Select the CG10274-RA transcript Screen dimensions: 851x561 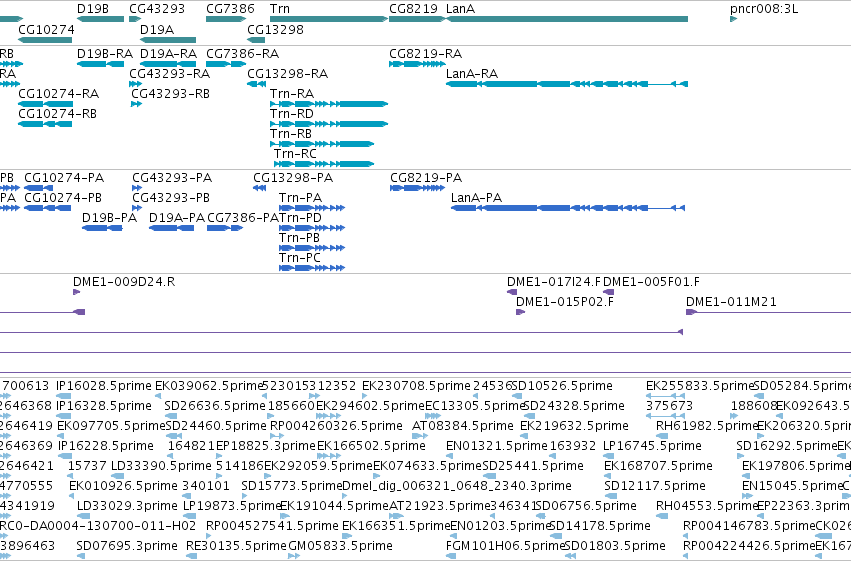(x=45, y=104)
